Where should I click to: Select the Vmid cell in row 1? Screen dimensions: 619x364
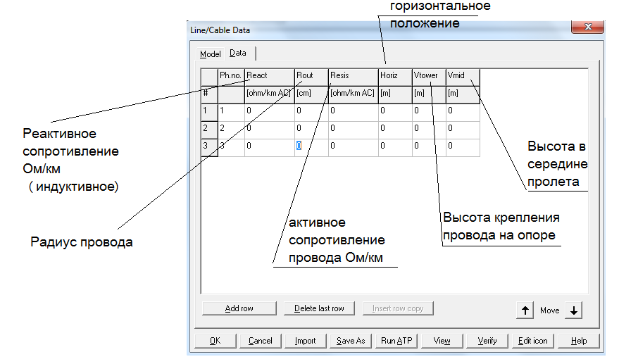pos(463,113)
